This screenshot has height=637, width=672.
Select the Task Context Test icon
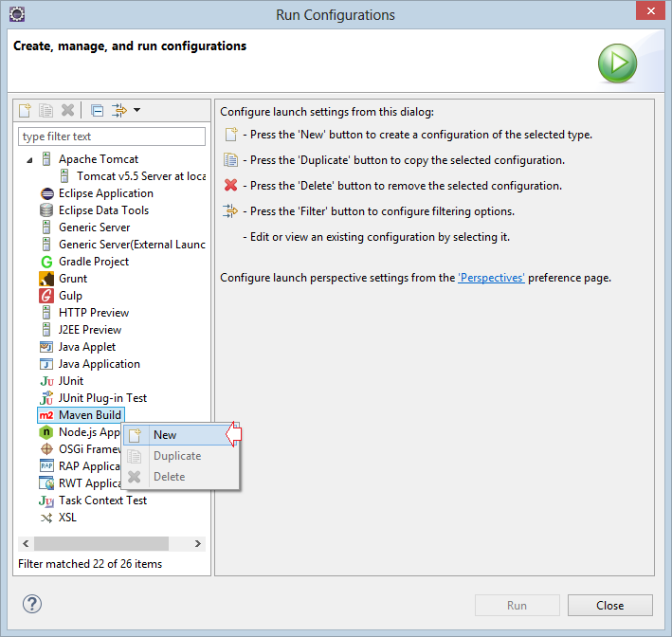46,500
